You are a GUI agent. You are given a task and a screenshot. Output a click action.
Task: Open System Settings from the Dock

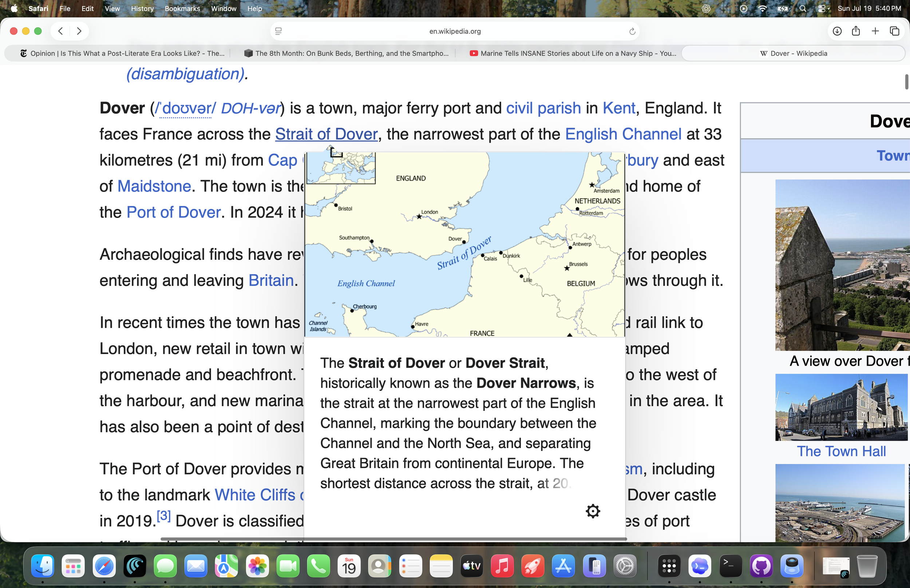tap(625, 566)
